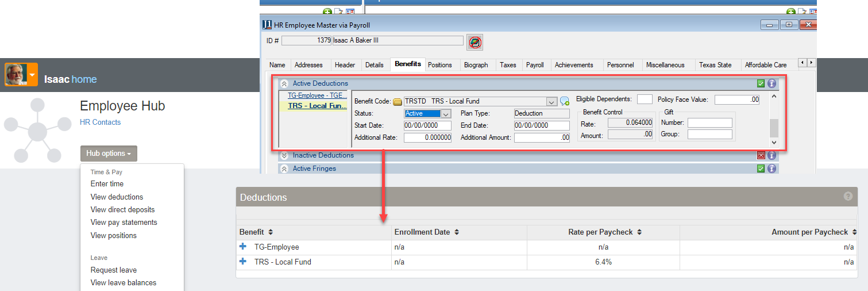Click the add benefit comment bubble icon
Image resolution: width=868 pixels, height=291 pixels.
564,102
